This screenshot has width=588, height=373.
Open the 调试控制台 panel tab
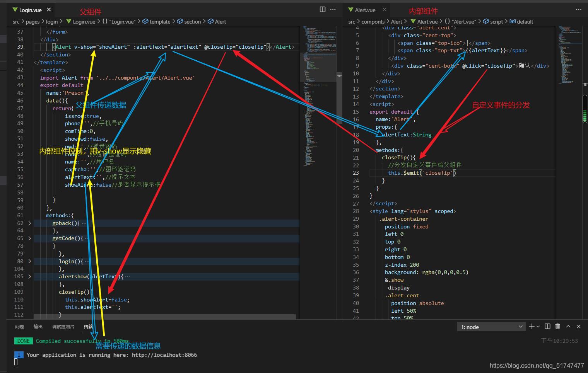[63, 327]
